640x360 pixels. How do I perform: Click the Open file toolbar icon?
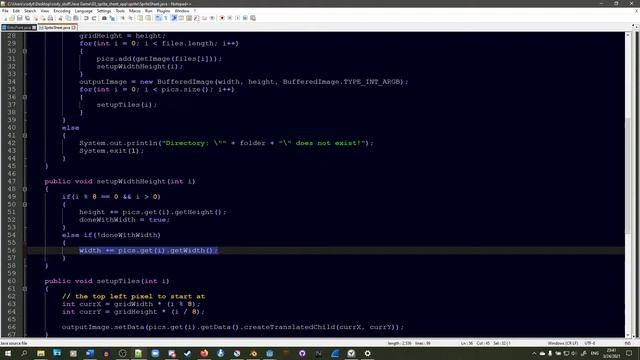coord(12,18)
